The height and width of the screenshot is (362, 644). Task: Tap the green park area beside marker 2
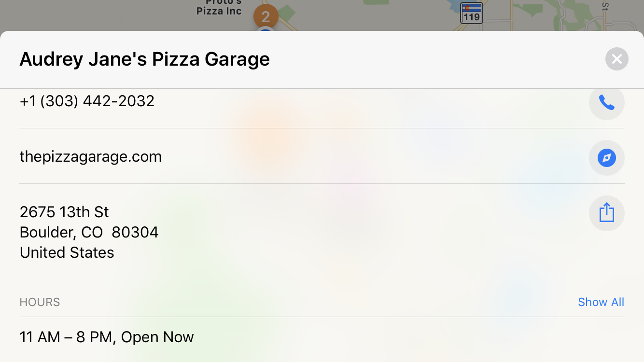(x=286, y=14)
